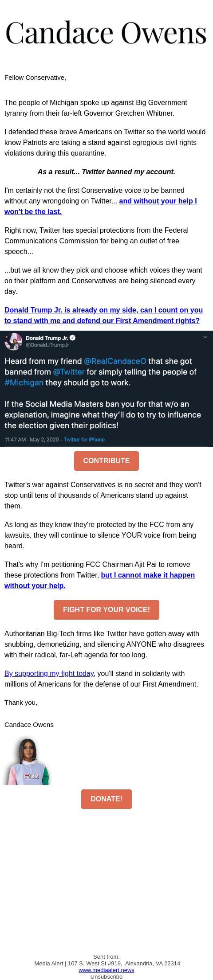The width and height of the screenshot is (213, 980).
Task: Click the #Michigan hashtag
Action: tap(24, 383)
